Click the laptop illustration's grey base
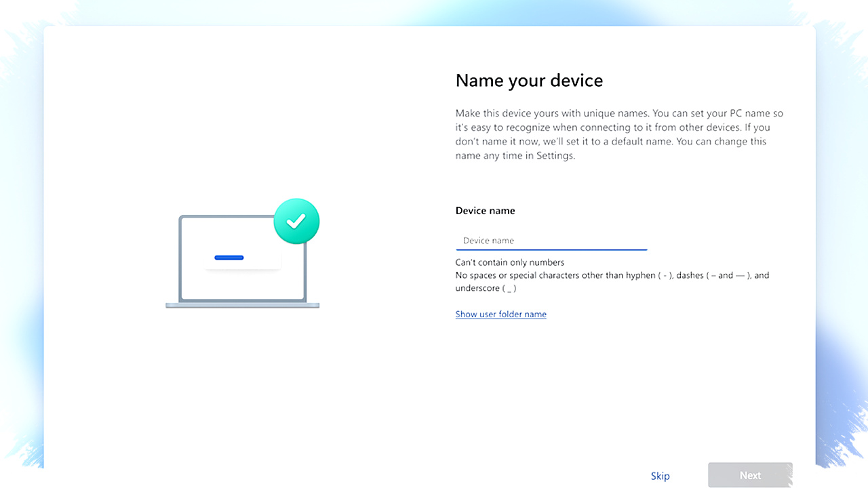The width and height of the screenshot is (868, 488). tap(242, 306)
